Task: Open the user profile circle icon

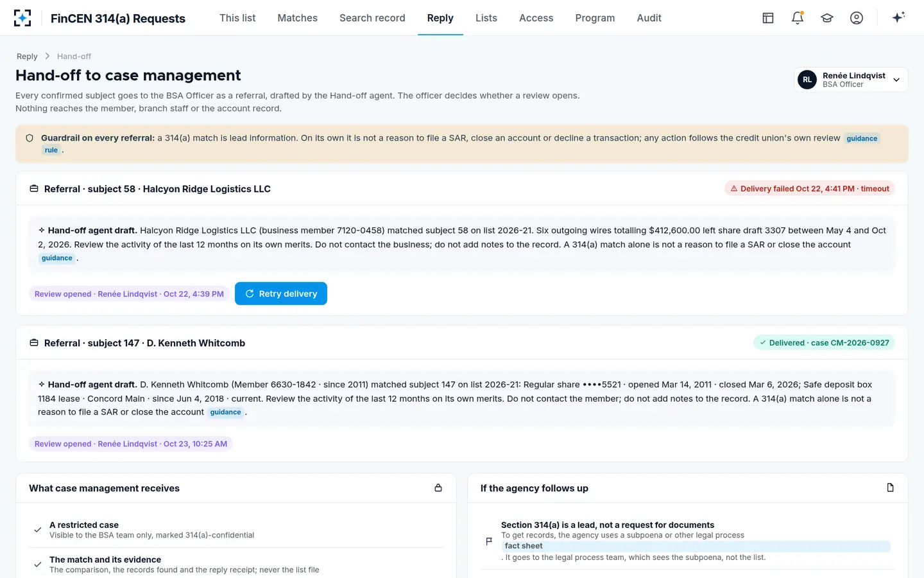Action: pos(857,18)
